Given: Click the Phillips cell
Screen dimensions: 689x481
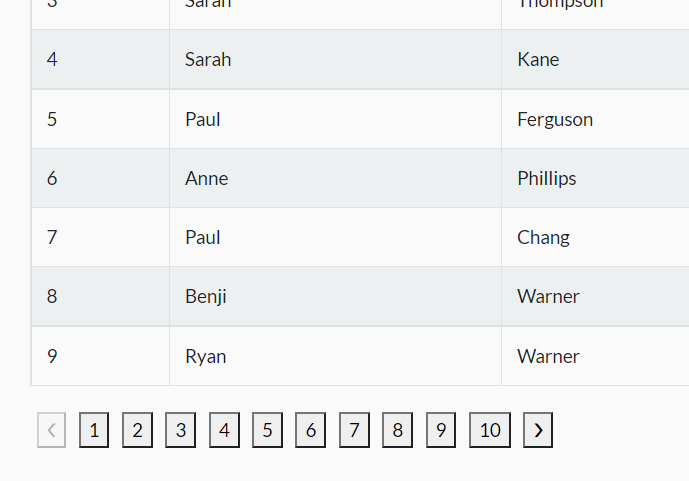Looking at the screenshot, I should point(595,178).
